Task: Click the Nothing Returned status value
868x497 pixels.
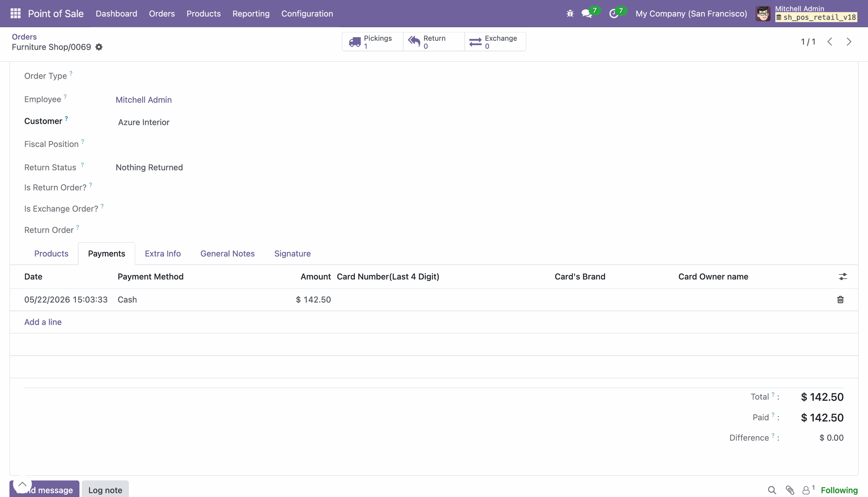Action: pyautogui.click(x=149, y=167)
